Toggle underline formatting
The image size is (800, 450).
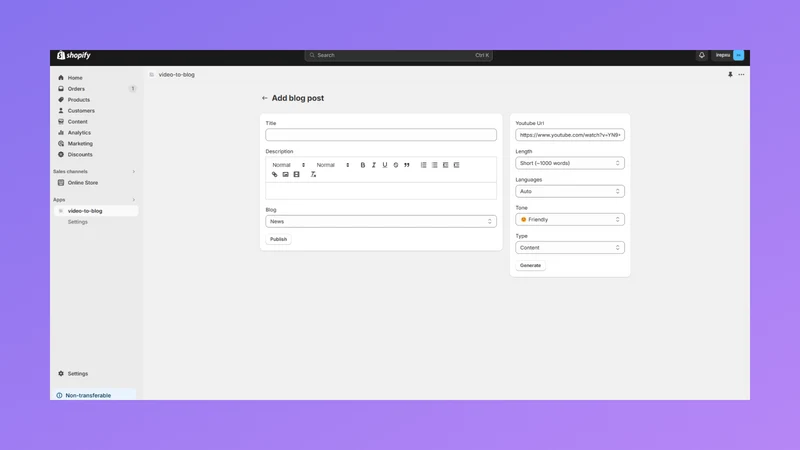click(x=385, y=165)
